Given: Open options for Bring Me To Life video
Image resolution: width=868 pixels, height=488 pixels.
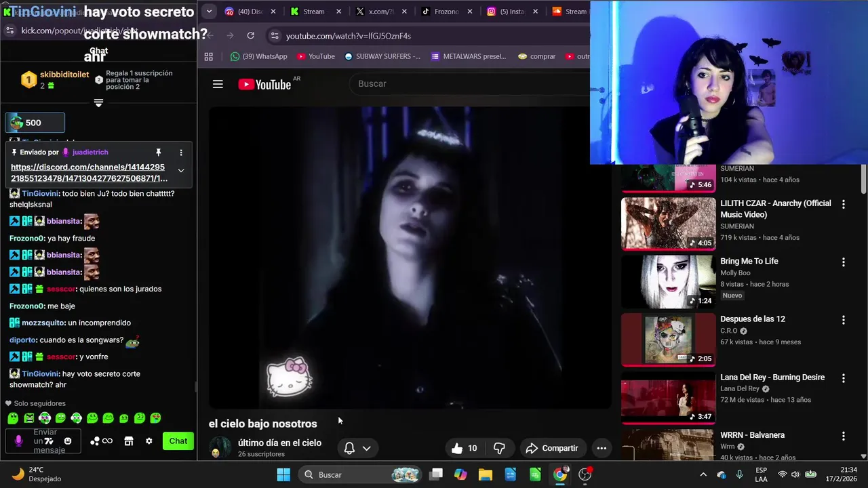Looking at the screenshot, I should (x=844, y=262).
